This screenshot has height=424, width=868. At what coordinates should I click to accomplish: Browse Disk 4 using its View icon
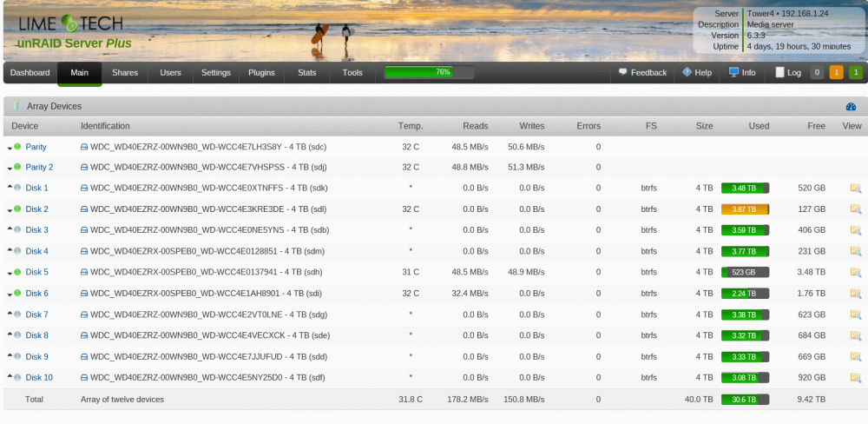[x=855, y=251]
